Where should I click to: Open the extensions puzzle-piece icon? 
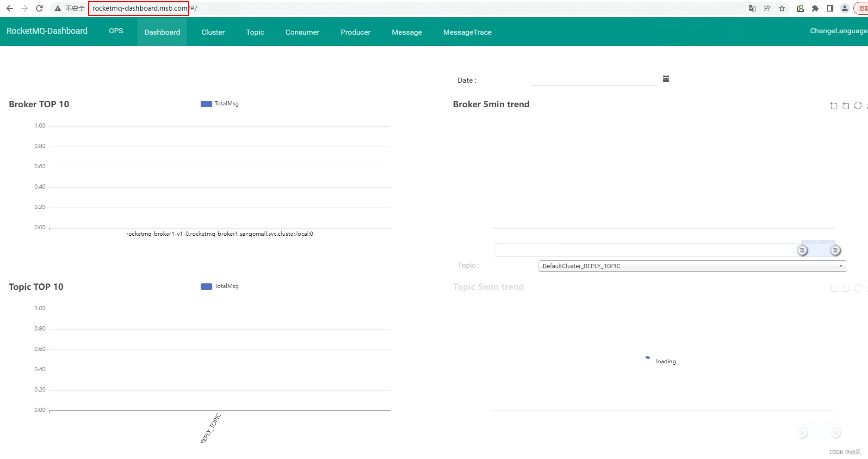point(815,8)
